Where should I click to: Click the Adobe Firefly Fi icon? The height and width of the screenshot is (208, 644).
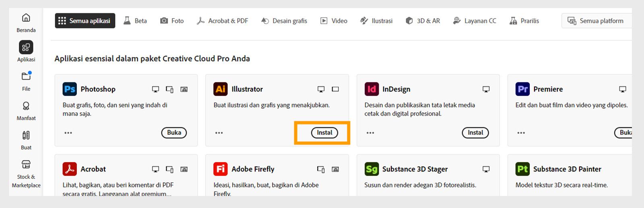tap(221, 169)
